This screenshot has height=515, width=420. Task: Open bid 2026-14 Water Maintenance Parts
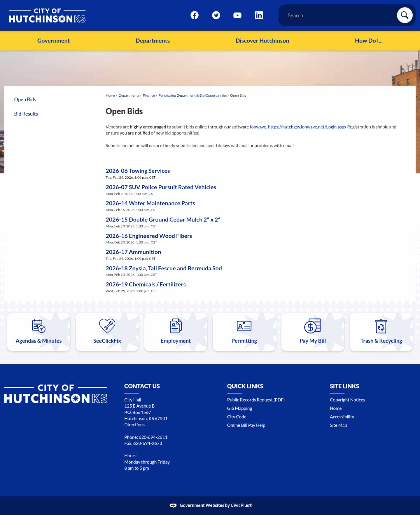pos(150,203)
